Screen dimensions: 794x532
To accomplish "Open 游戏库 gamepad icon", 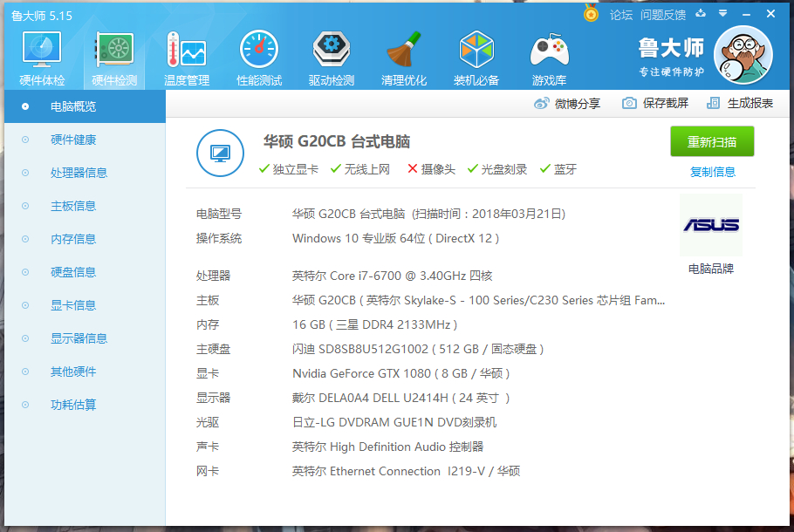I will [x=550, y=58].
